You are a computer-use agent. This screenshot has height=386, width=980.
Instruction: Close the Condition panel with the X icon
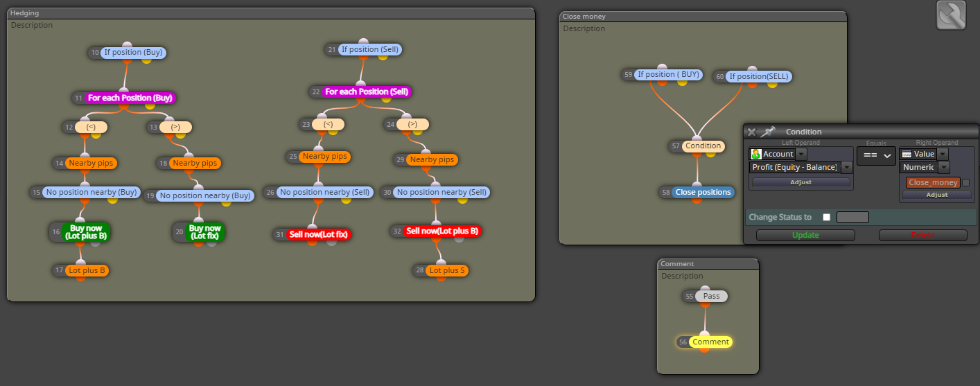pyautogui.click(x=751, y=132)
